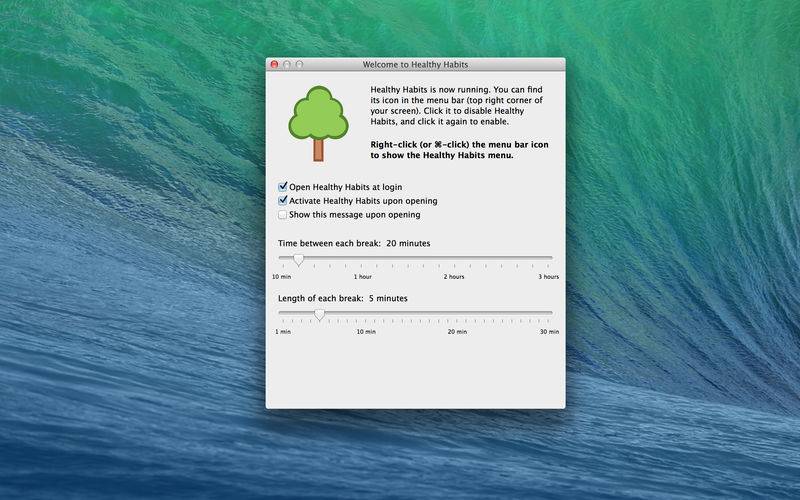Click the bold Right-click instruction text
800x500 pixels.
[459, 150]
